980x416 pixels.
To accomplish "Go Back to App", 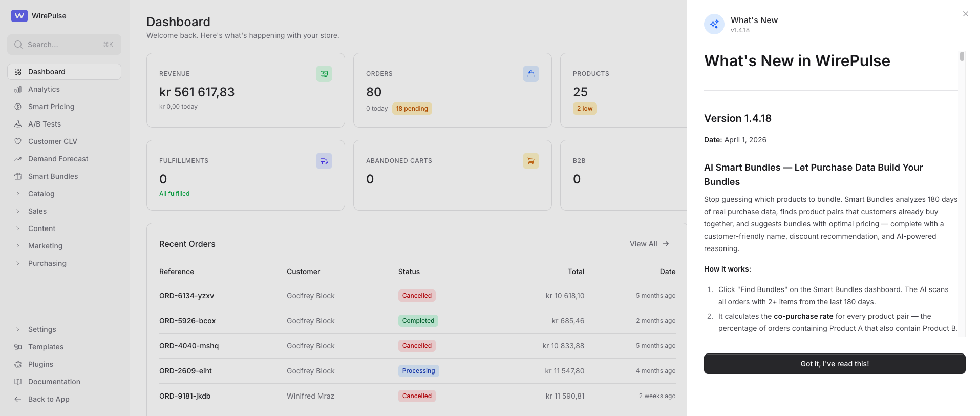I will click(64, 399).
